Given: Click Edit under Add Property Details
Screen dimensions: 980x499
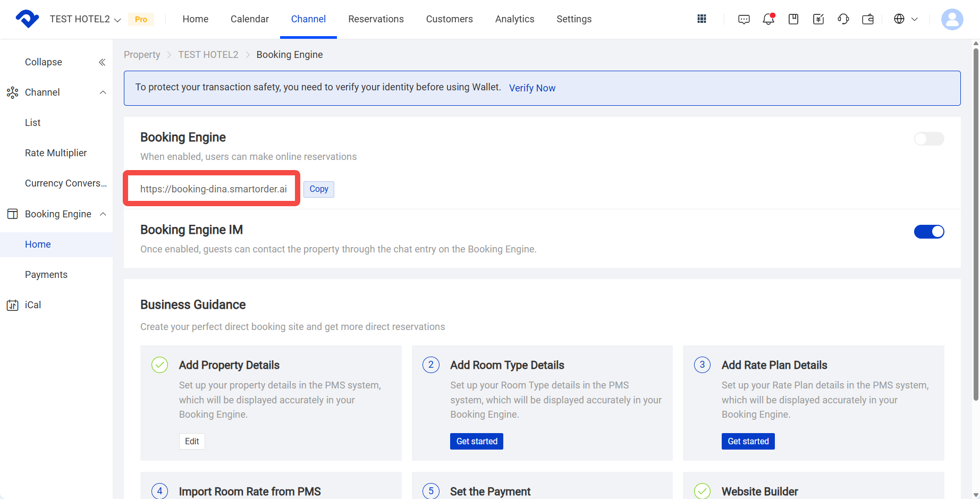Looking at the screenshot, I should 192,442.
